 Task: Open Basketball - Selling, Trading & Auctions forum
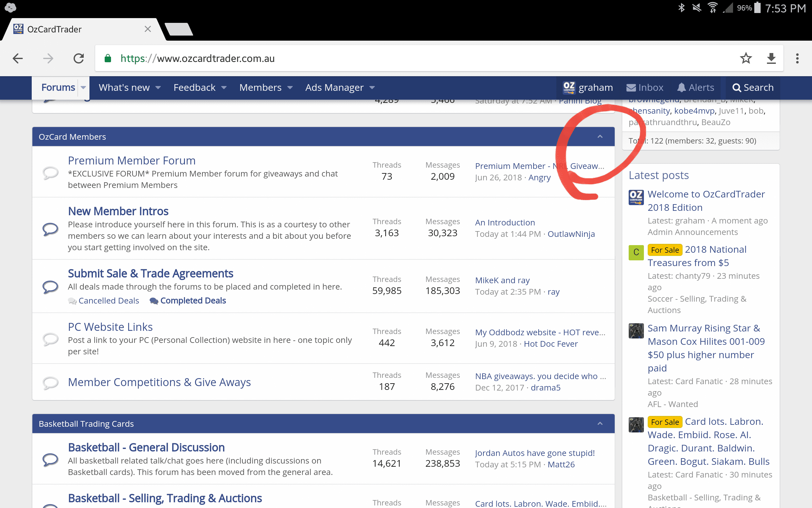click(165, 498)
